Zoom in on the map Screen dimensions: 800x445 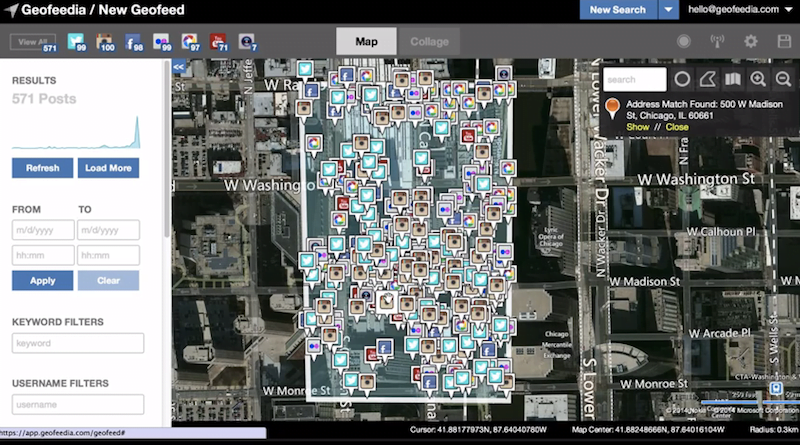[x=758, y=79]
